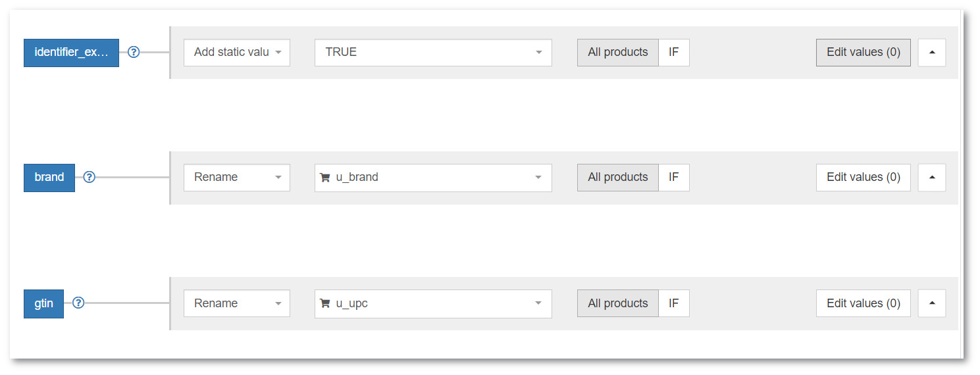980x375 pixels.
Task: Select the identifier_exists field label
Action: (x=71, y=53)
